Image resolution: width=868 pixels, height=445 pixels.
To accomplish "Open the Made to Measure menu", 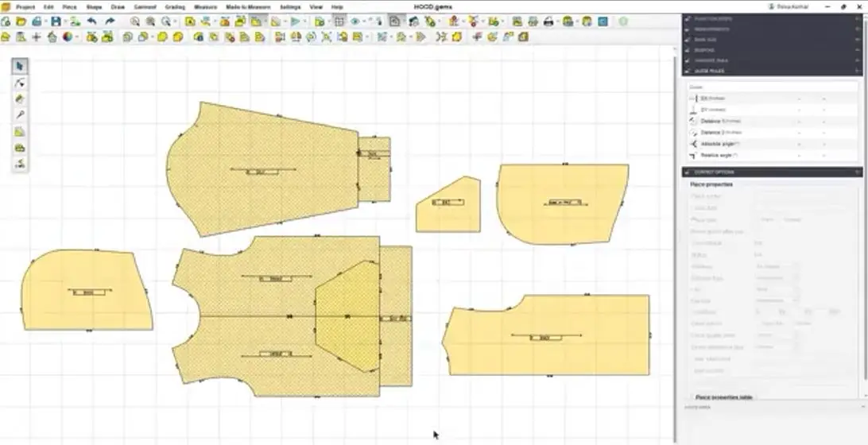I will pos(248,6).
